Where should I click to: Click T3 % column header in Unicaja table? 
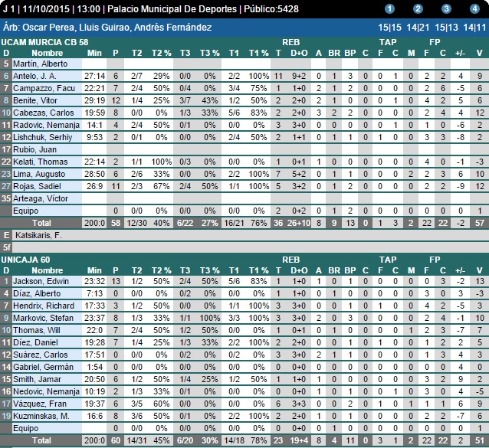[x=209, y=270]
